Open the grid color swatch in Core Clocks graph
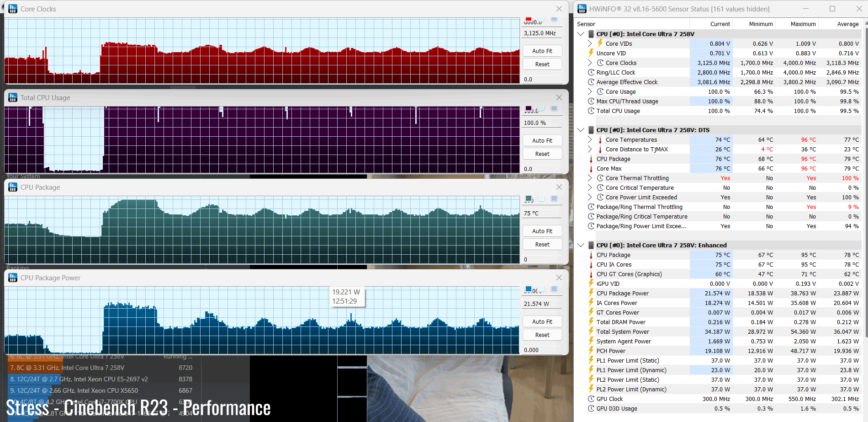Image resolution: width=868 pixels, height=422 pixels. [554, 19]
